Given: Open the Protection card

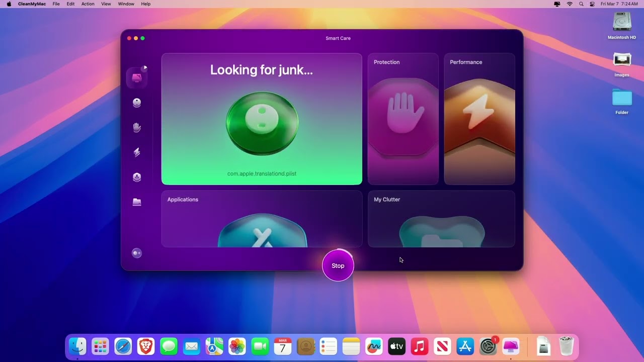Looking at the screenshot, I should click(x=403, y=119).
